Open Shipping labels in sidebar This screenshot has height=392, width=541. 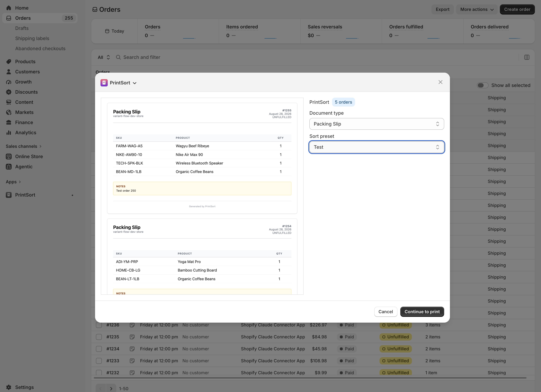tap(32, 38)
